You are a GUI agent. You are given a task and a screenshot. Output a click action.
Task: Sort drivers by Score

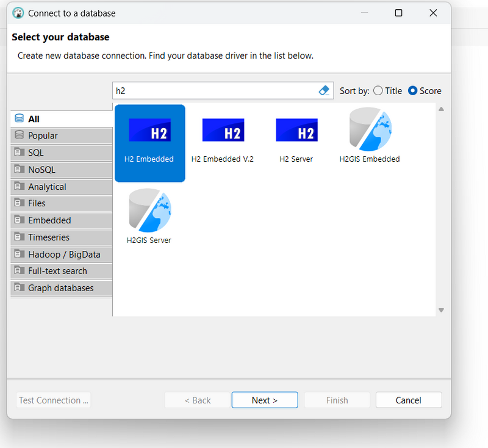tap(425, 90)
